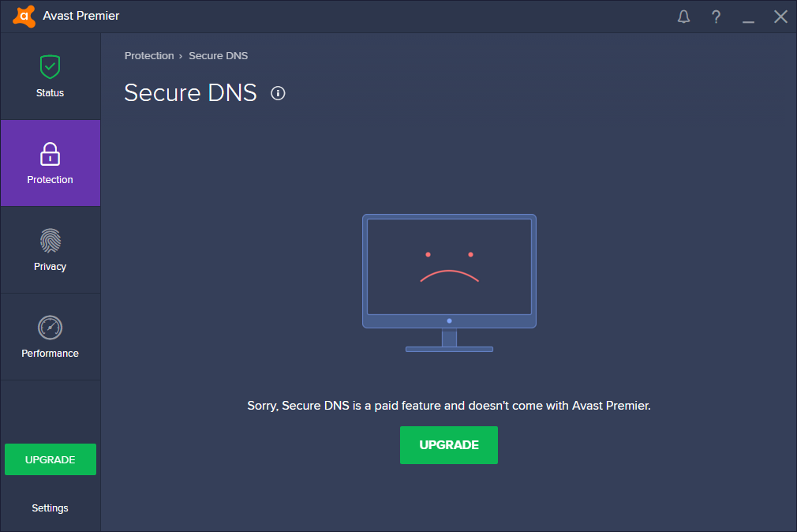Select the Protection tab label
This screenshot has height=532, width=797.
pyautogui.click(x=50, y=180)
